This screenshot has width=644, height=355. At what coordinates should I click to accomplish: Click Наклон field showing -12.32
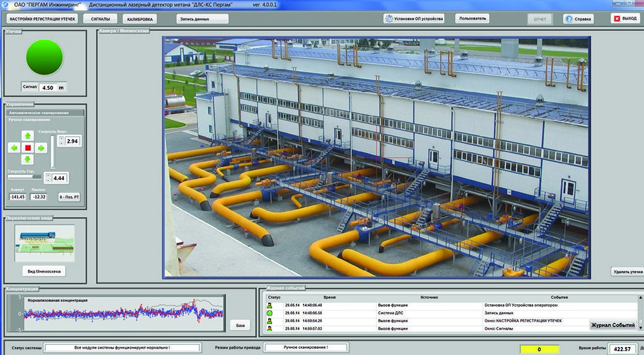pos(39,197)
